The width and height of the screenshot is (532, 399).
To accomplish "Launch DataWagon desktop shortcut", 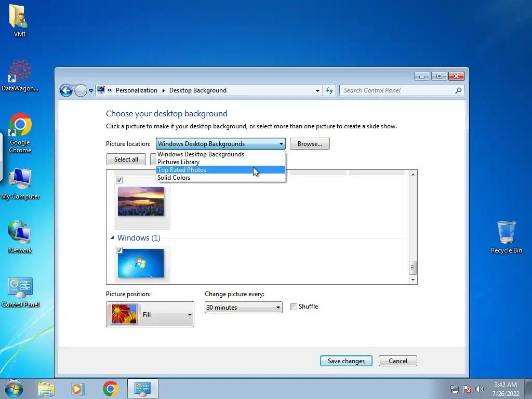I will (x=20, y=75).
